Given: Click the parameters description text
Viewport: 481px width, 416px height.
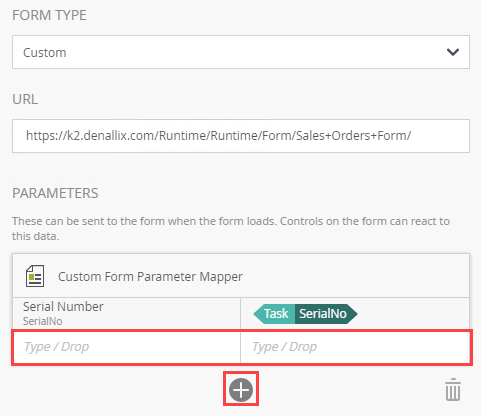Looking at the screenshot, I should [231, 229].
